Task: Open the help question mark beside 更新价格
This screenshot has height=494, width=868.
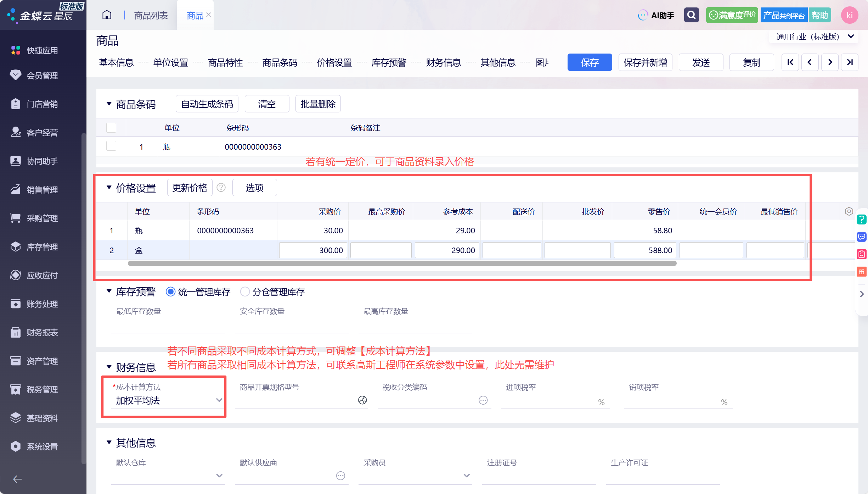Action: (221, 188)
